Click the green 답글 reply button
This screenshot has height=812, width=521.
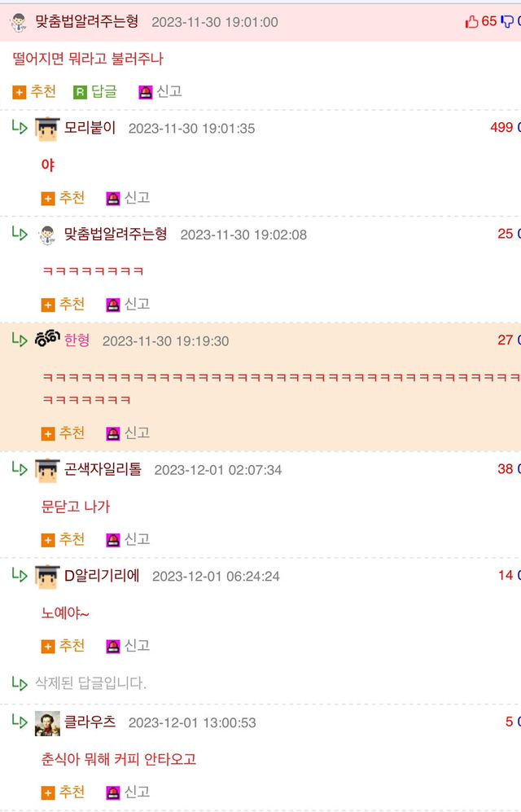[x=95, y=92]
